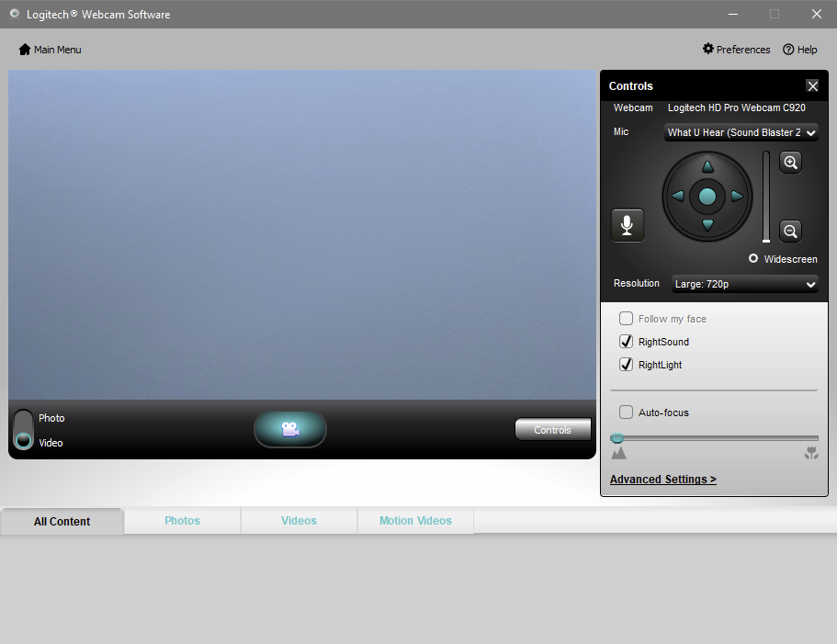Open the Advanced Settings link
Viewport: 837px width, 644px height.
(663, 480)
